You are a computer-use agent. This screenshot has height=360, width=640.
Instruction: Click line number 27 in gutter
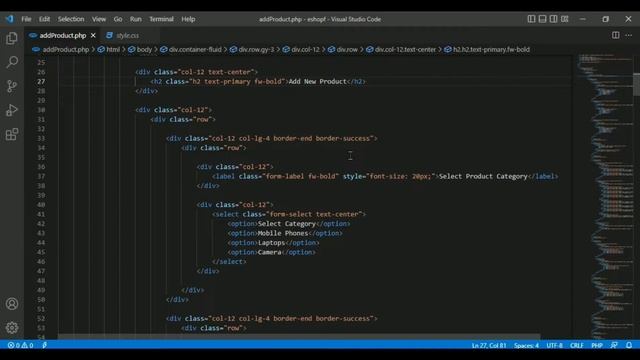[41, 82]
